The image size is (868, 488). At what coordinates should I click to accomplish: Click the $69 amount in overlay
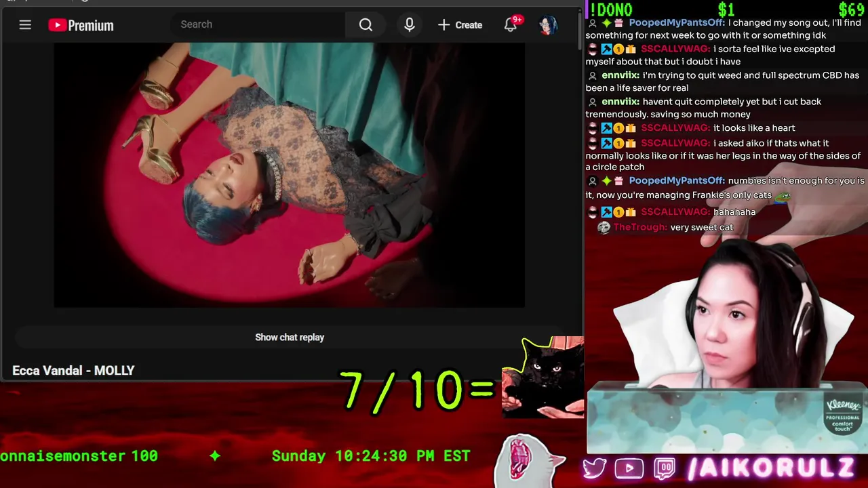pyautogui.click(x=850, y=9)
